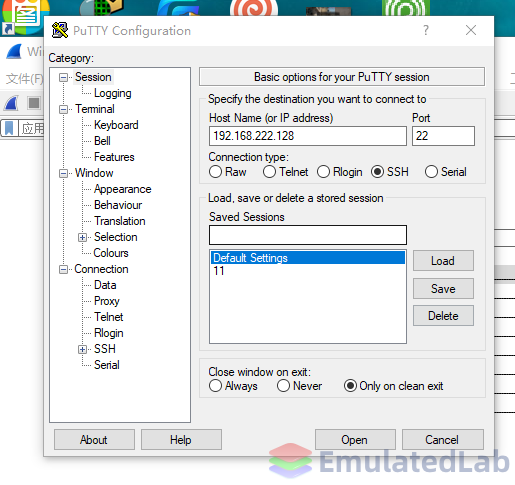Open the Data settings category
This screenshot has width=515, height=485.
105,285
